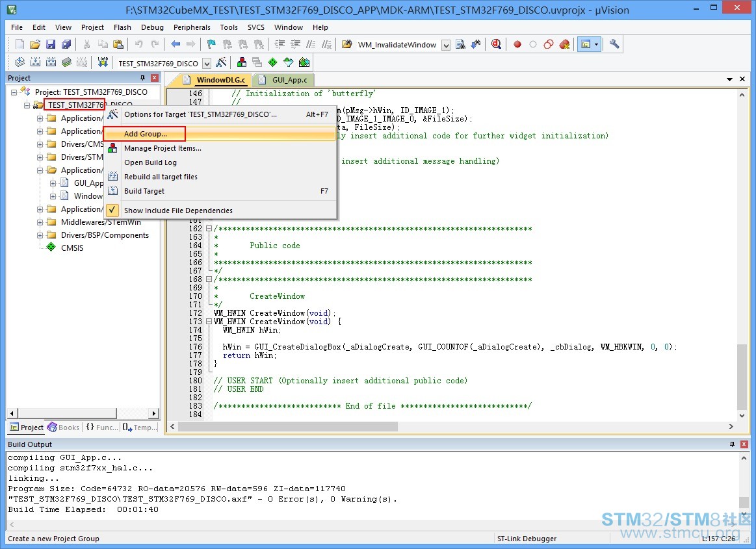Click the editor horizontal scrollbar thumb
The width and height of the screenshot is (756, 549).
coord(288,427)
